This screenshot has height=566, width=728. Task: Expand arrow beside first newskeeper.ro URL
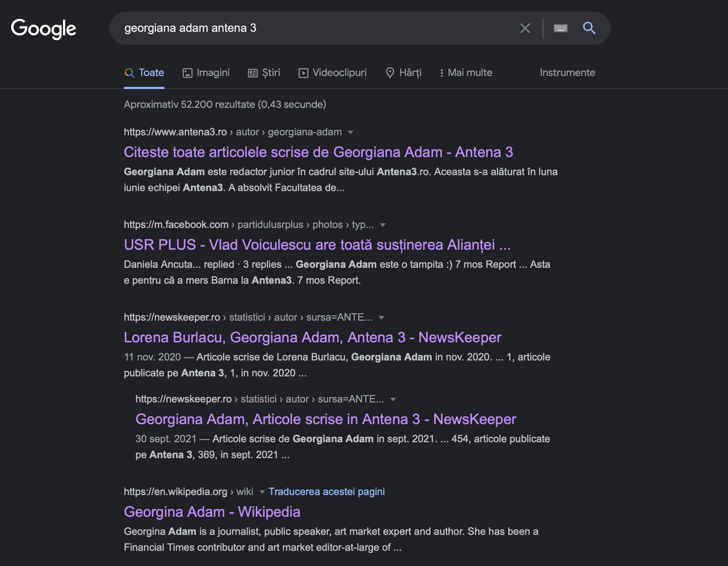click(x=381, y=318)
